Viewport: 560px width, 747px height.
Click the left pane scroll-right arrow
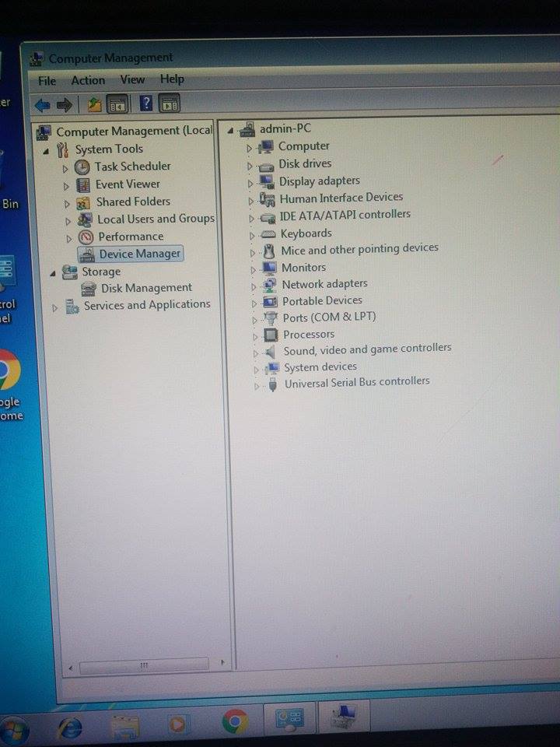point(222,663)
